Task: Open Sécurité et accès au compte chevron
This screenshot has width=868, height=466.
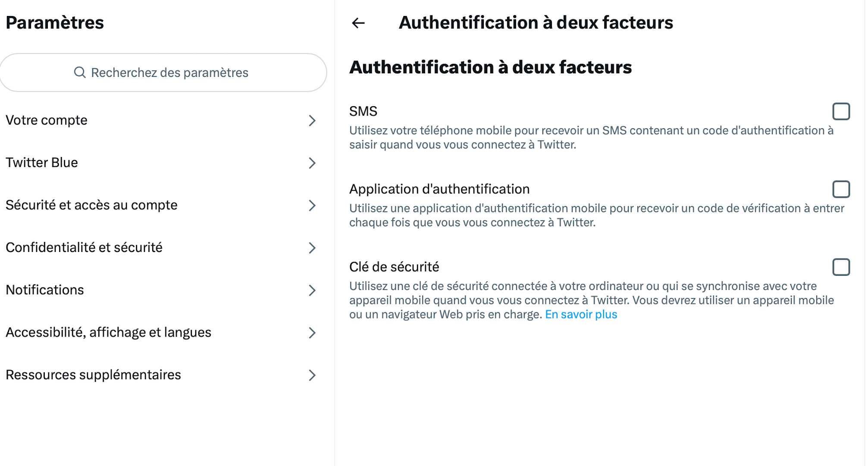Action: [x=312, y=205]
